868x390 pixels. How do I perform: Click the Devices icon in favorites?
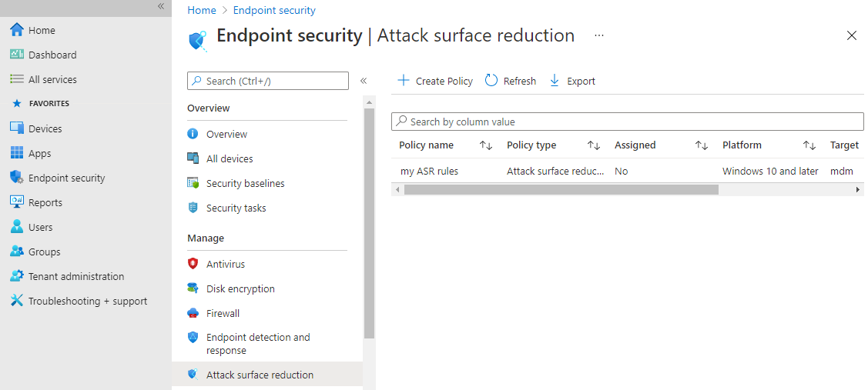17,128
